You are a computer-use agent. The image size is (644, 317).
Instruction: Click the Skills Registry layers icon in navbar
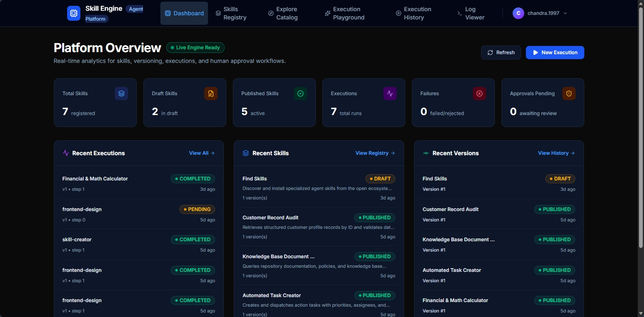218,13
